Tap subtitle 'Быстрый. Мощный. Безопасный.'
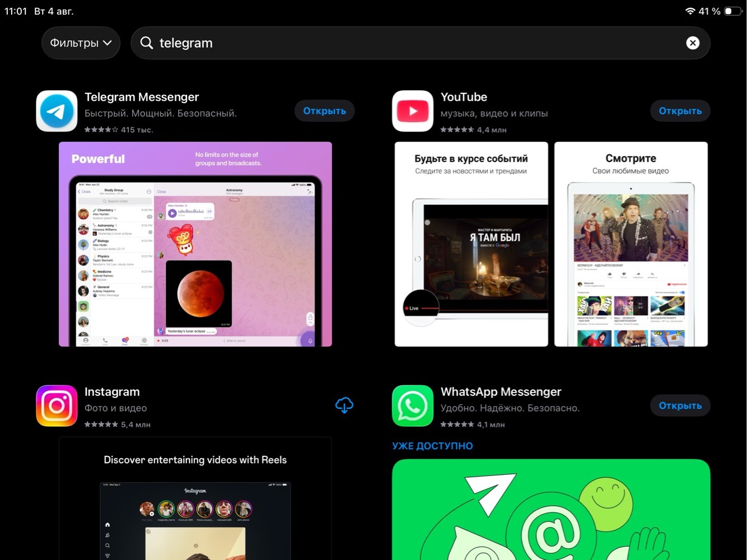Viewport: 747px width, 560px height. [161, 114]
